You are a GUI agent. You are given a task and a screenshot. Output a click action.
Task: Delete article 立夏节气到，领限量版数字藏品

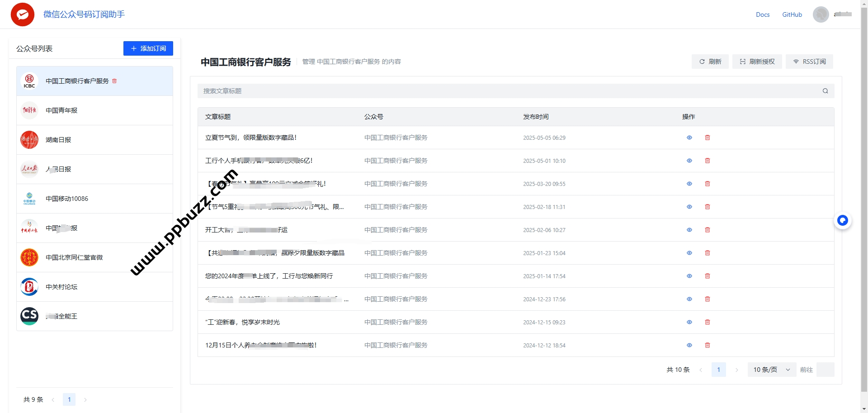tap(708, 138)
